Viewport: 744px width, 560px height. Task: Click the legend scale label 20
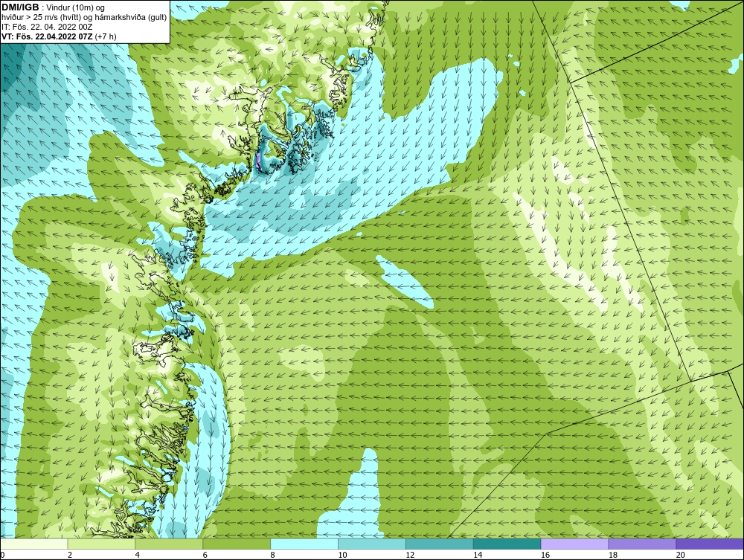click(x=681, y=555)
